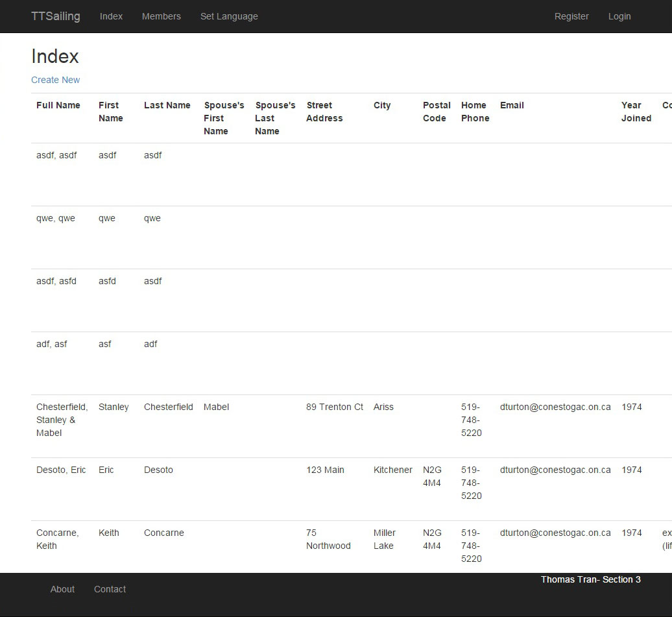672x617 pixels.
Task: Click Eric Desoto's email address
Action: 555,470
